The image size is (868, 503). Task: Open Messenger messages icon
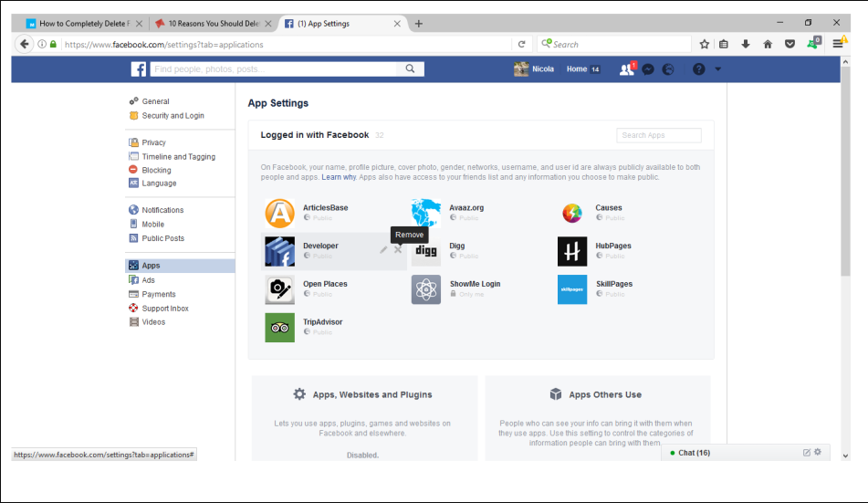click(x=648, y=69)
